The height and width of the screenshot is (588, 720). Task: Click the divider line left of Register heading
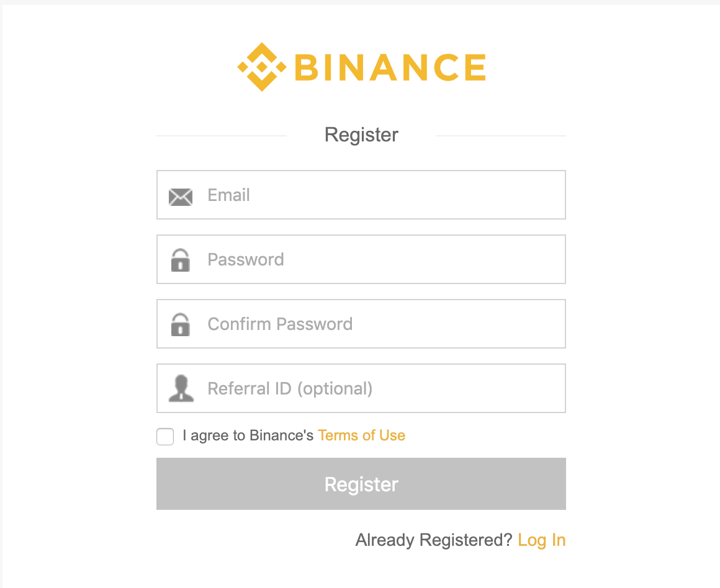(221, 135)
